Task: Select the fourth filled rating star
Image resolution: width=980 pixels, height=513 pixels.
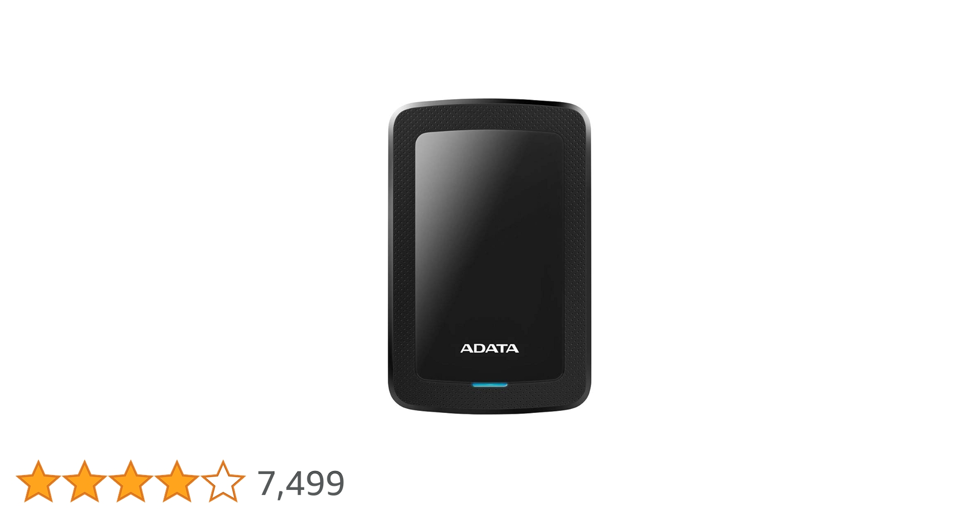Action: (177, 481)
